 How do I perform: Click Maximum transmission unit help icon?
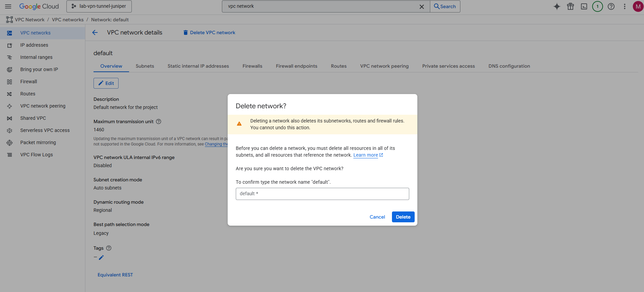tap(159, 121)
